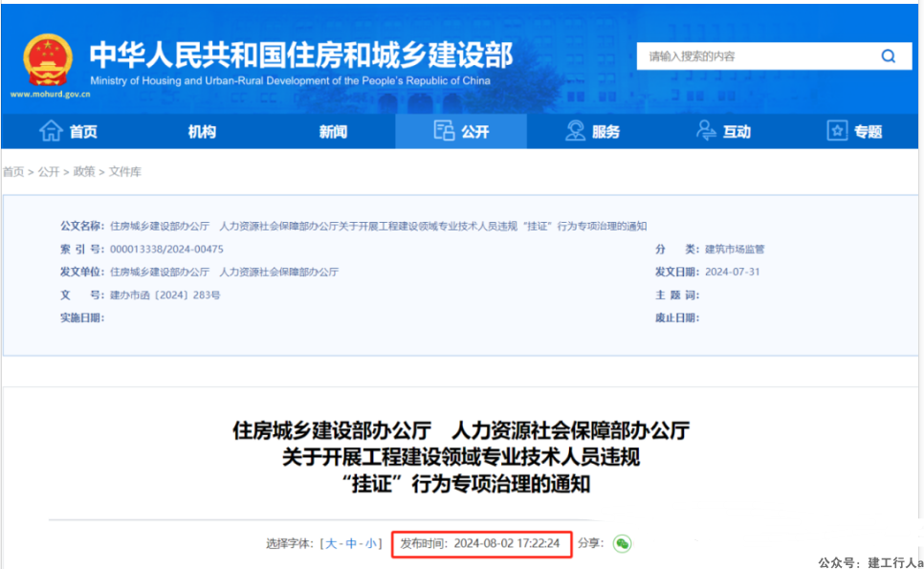Viewport: 924px width, 569px height.
Task: Click the publish time 2024-08-02 17:22:24
Action: [507, 543]
